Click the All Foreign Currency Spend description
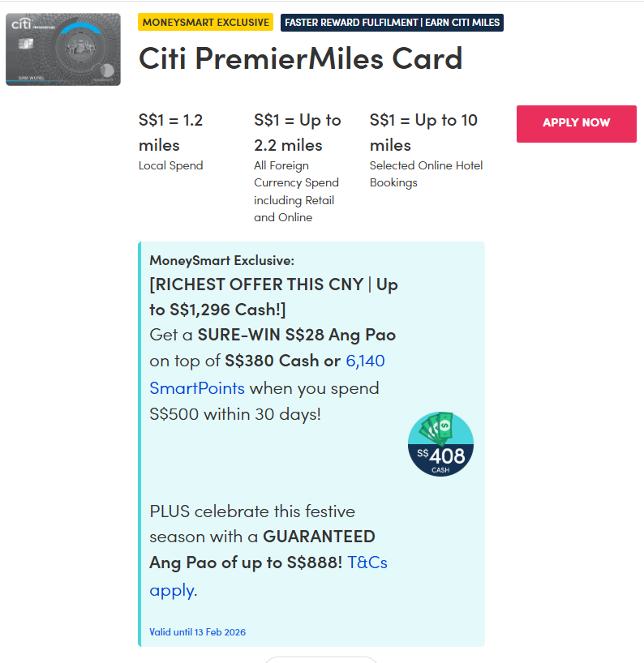 (x=296, y=191)
